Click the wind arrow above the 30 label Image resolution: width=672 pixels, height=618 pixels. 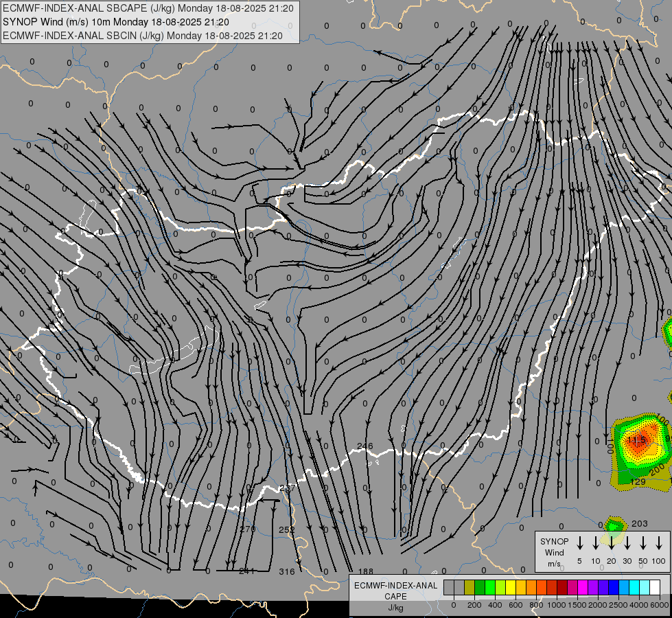pos(627,542)
